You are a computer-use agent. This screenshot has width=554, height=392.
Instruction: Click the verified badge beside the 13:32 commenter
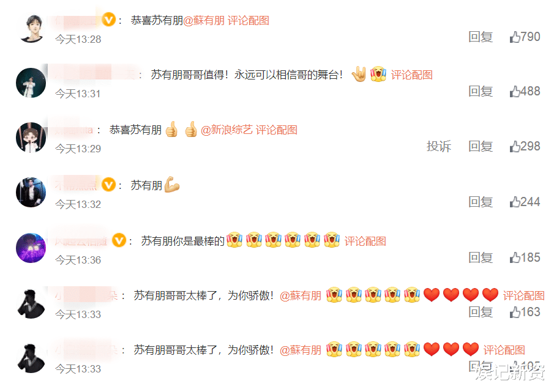[x=109, y=185]
